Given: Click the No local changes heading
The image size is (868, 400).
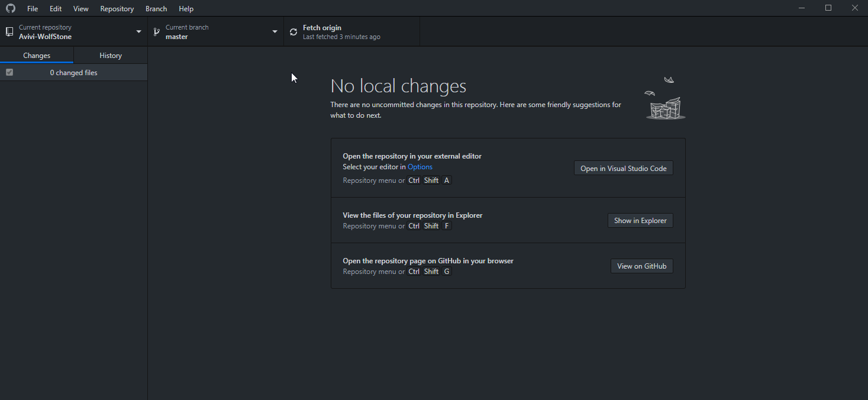Looking at the screenshot, I should pos(398,86).
